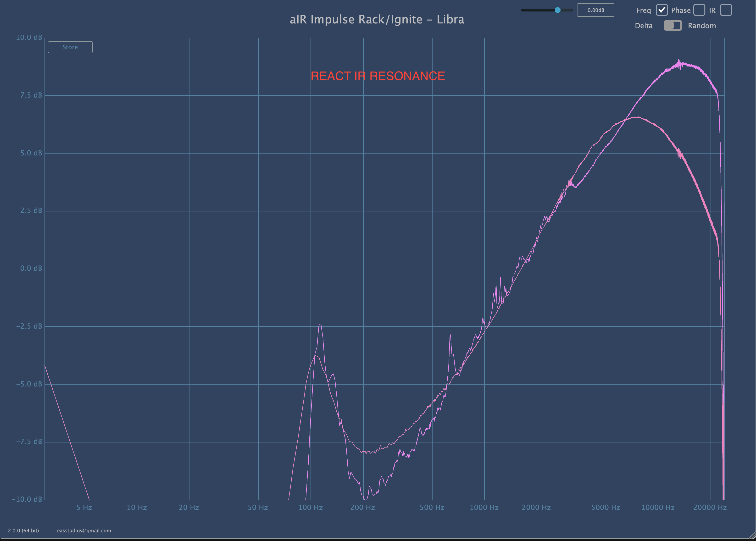Click the 5 Hz axis label
Screen dimensions: 756x541
84,507
